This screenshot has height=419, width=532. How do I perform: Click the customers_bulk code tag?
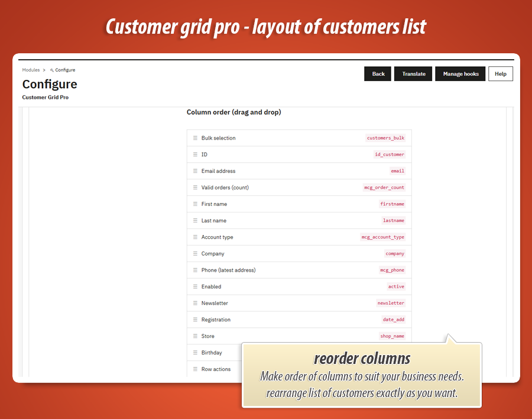(x=385, y=138)
